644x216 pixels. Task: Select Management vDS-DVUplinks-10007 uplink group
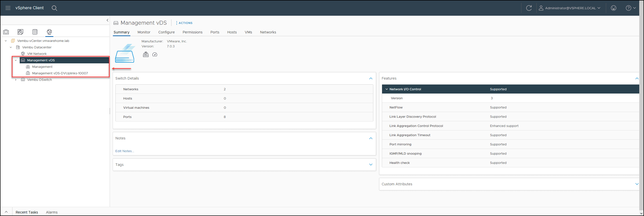[60, 73]
